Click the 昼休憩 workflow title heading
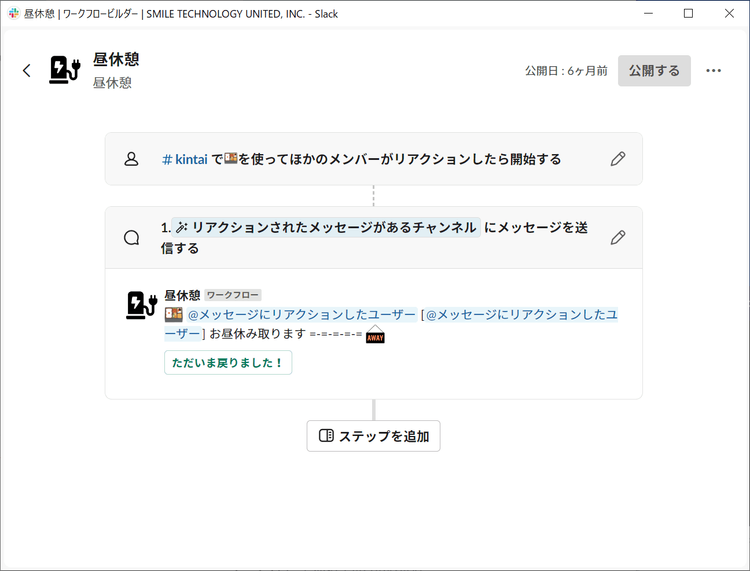This screenshot has width=750, height=571. point(116,59)
